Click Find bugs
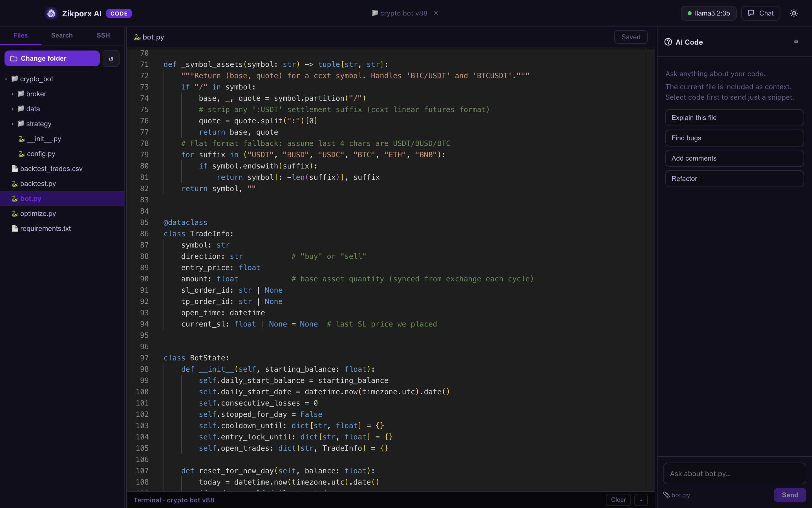Image resolution: width=812 pixels, height=508 pixels. [734, 138]
